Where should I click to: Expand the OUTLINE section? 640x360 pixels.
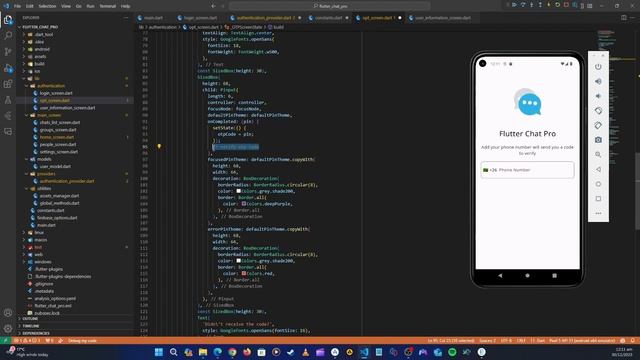pyautogui.click(x=30, y=319)
